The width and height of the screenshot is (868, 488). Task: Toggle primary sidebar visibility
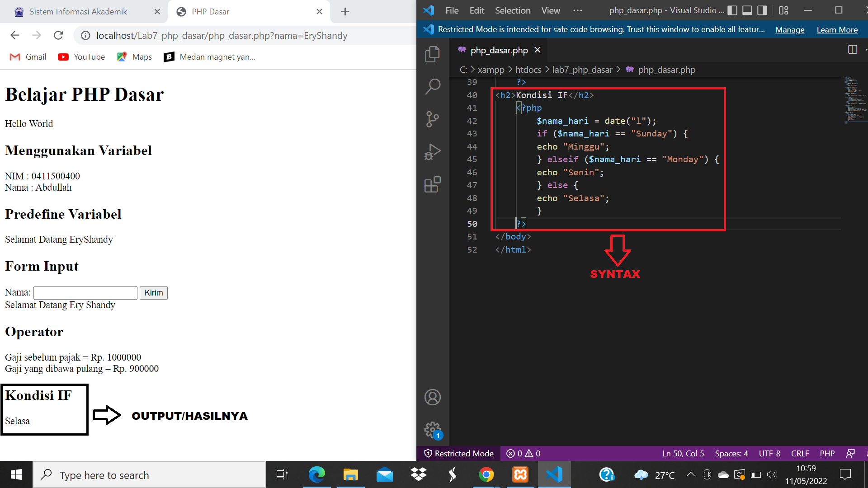732,10
